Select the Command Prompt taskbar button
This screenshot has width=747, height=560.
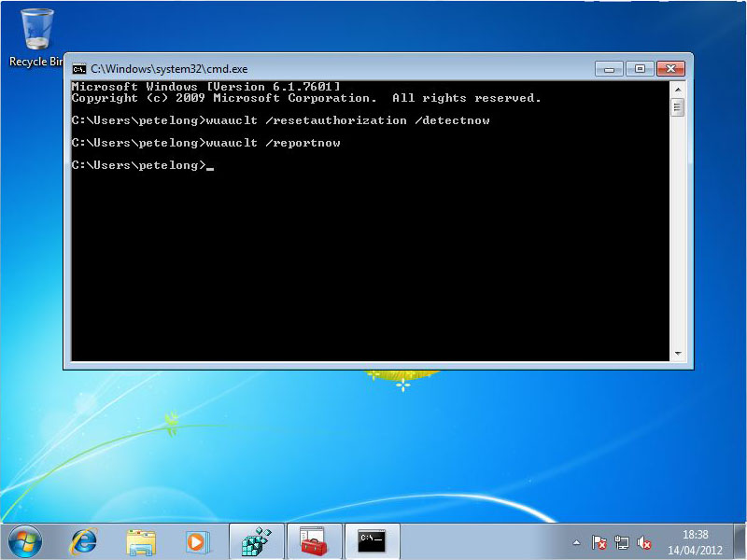click(372, 541)
